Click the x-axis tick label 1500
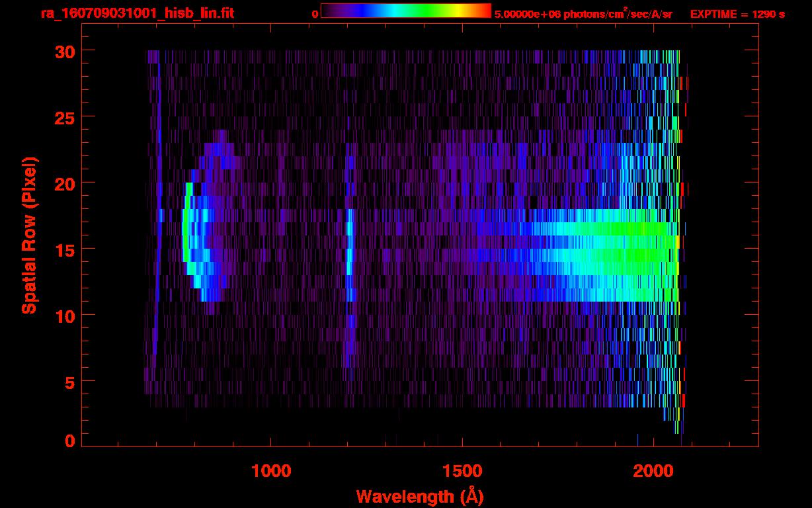Image resolution: width=812 pixels, height=508 pixels. (x=462, y=470)
